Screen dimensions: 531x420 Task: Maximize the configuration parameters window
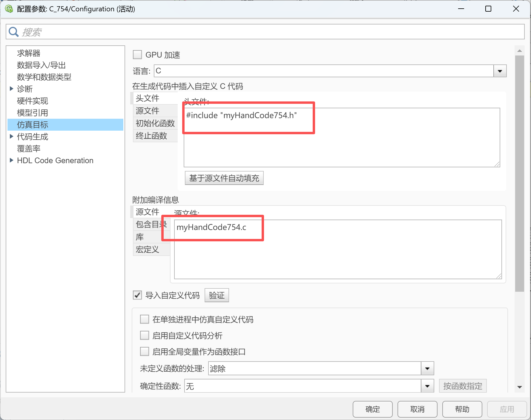coord(488,9)
